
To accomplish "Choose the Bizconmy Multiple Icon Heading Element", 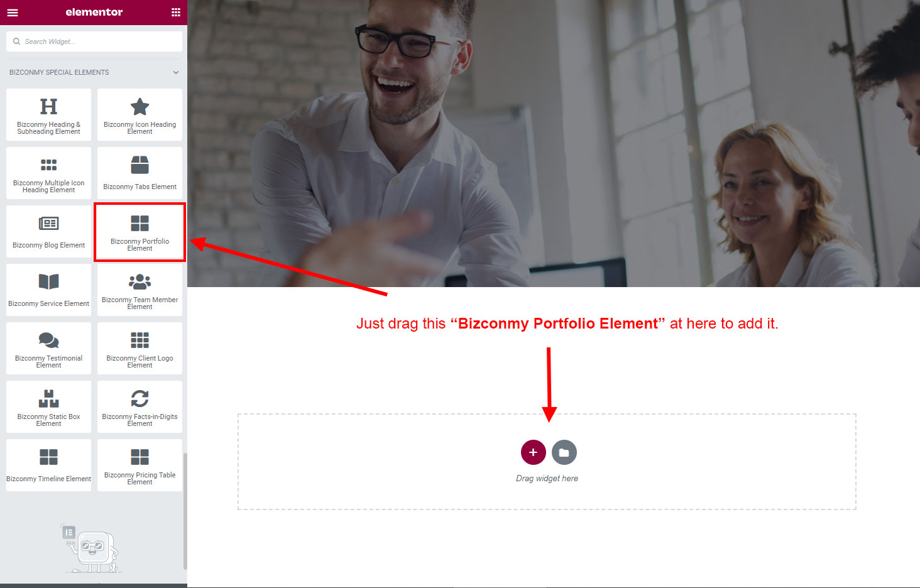I will pyautogui.click(x=48, y=173).
